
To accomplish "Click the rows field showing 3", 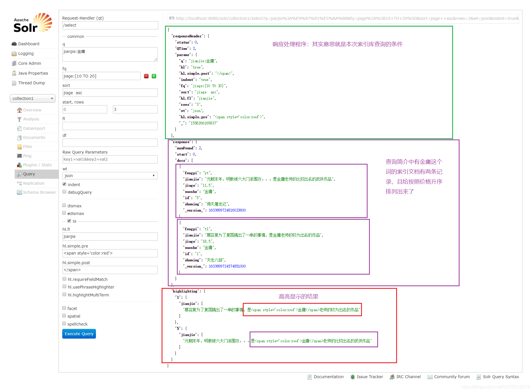I will (135, 109).
